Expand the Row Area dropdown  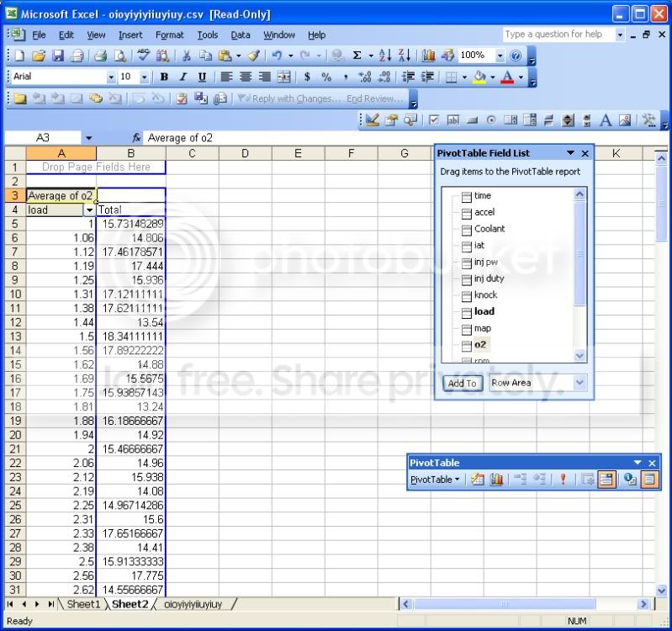(x=579, y=382)
